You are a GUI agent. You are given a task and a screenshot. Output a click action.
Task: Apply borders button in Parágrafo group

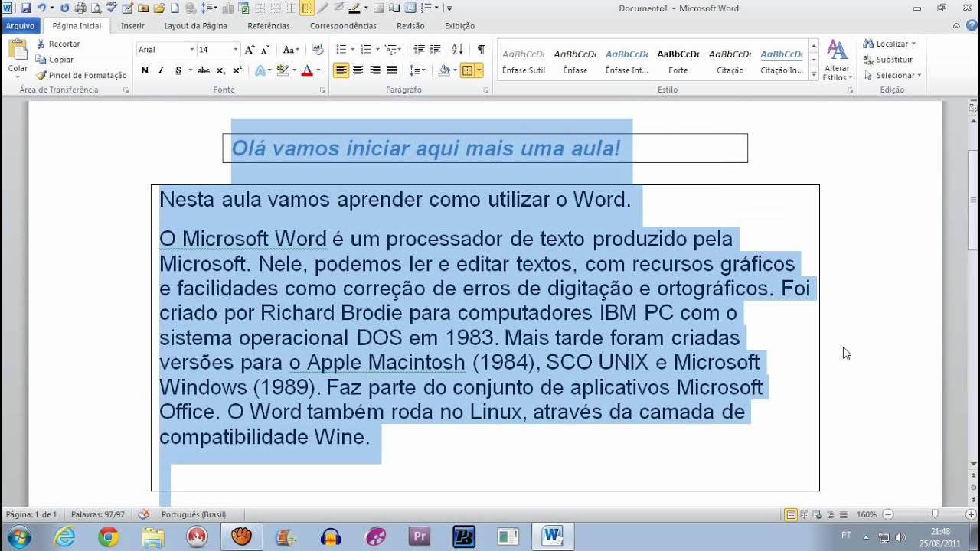click(x=467, y=70)
